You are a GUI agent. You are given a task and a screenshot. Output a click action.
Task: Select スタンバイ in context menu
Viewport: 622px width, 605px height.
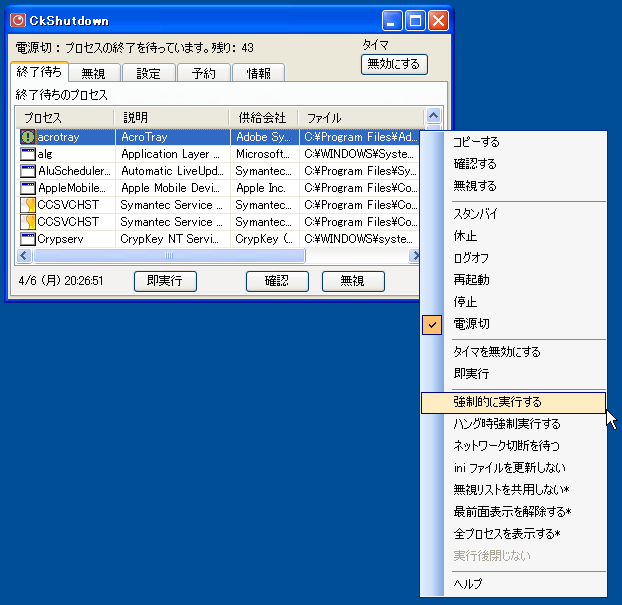[513, 214]
